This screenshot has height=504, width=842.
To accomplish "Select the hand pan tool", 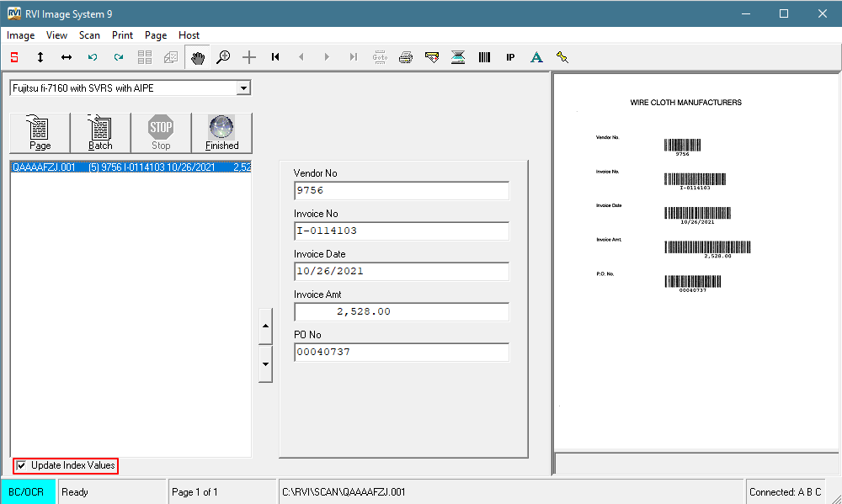I will pos(197,56).
